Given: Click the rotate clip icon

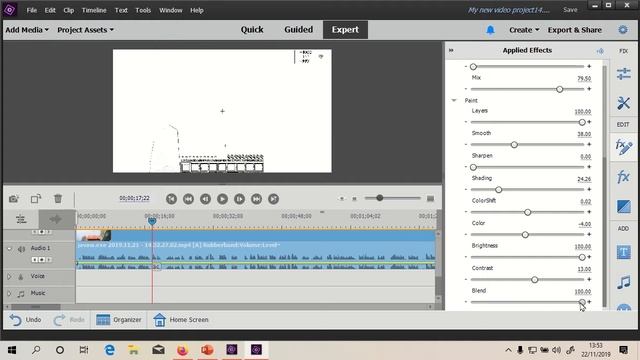Looking at the screenshot, I should coord(36,199).
